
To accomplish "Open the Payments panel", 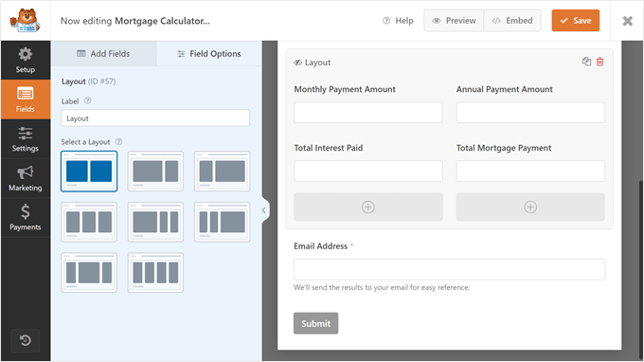I will coord(25,218).
